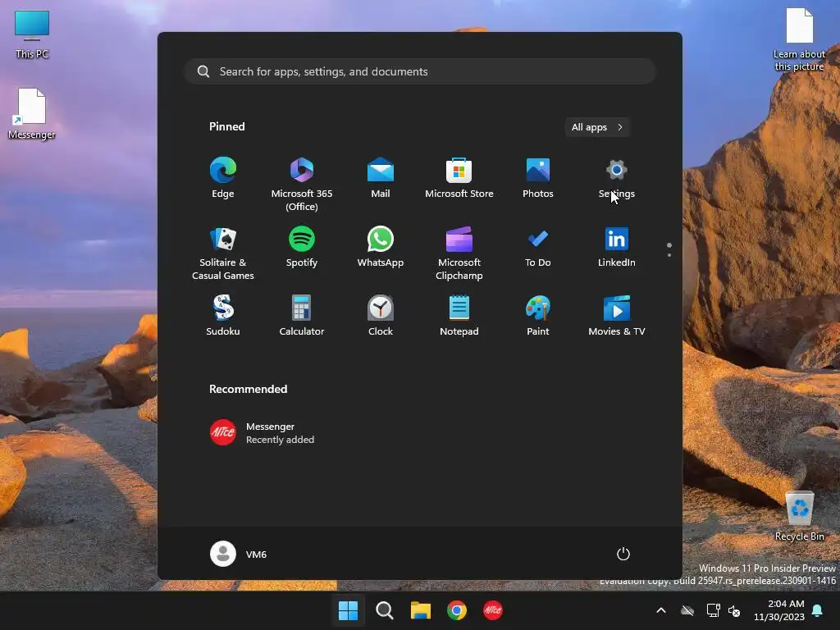Viewport: 840px width, 630px height.
Task: Open Paint app
Action: pos(538,316)
